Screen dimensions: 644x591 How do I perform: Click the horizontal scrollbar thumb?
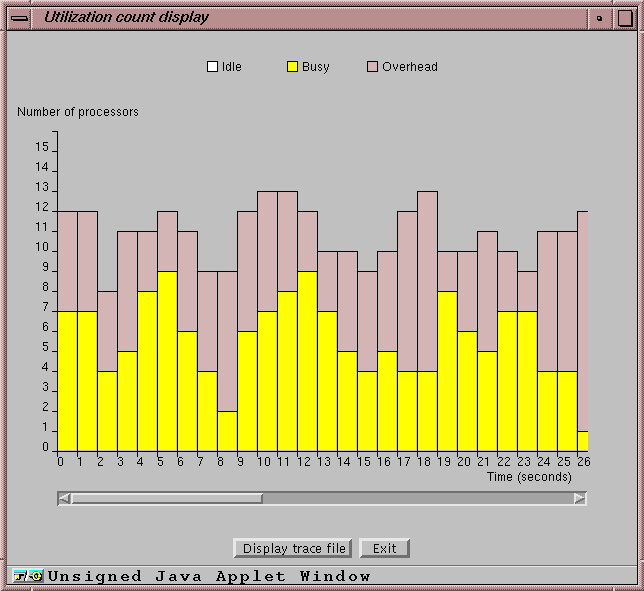click(167, 499)
